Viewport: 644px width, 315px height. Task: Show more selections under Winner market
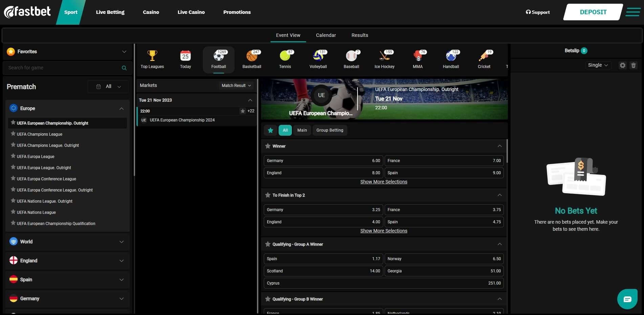pyautogui.click(x=384, y=182)
